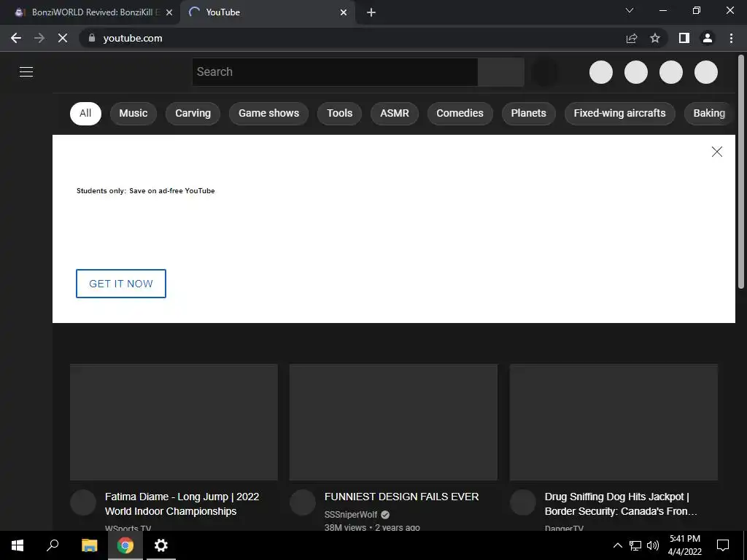The width and height of the screenshot is (747, 560).
Task: Open Windows taskbar search
Action: pos(53,545)
